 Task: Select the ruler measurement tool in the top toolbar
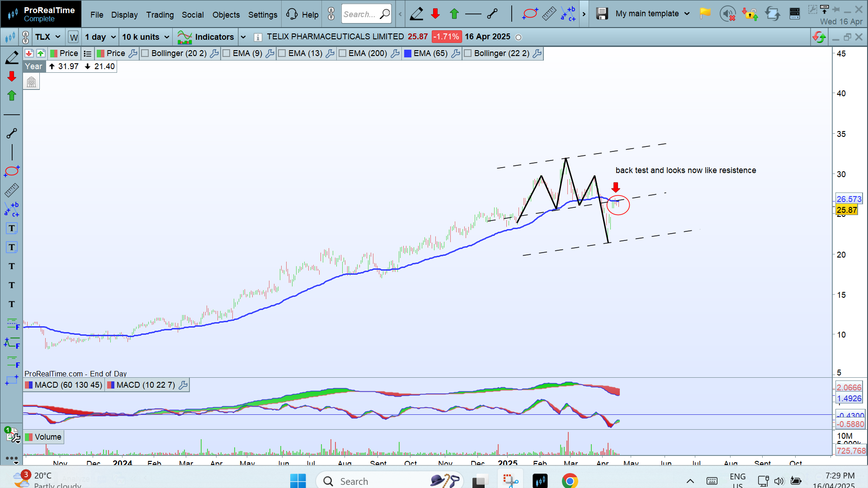[549, 14]
